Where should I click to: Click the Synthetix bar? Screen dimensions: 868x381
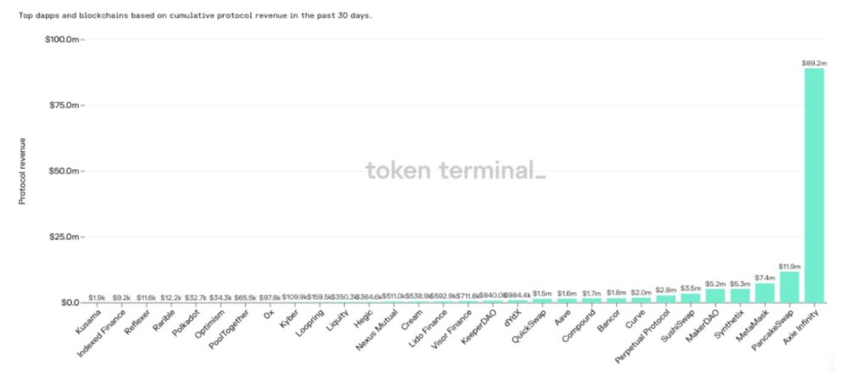740,295
